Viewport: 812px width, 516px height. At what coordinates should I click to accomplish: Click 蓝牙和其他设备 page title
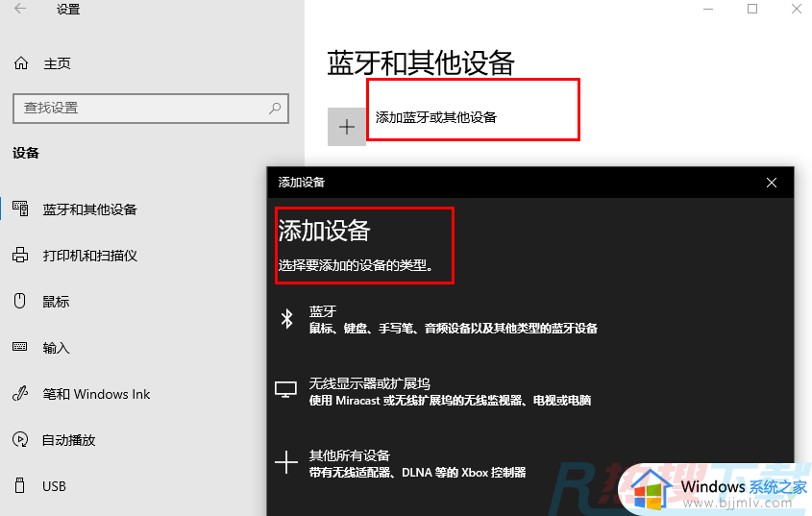[421, 63]
